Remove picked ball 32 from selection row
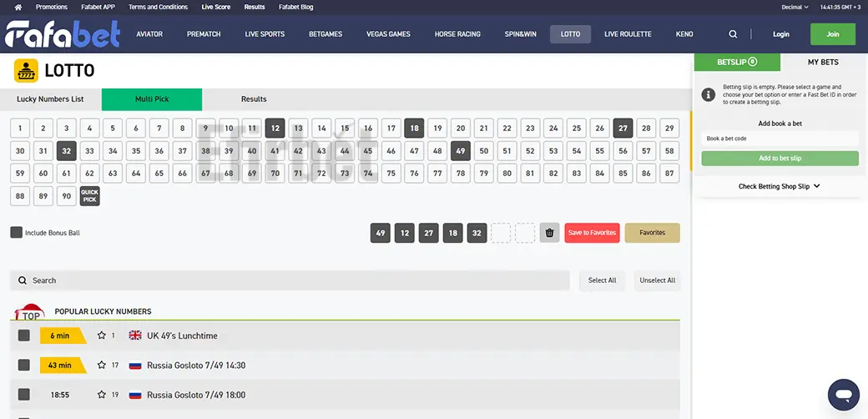 click(x=477, y=233)
